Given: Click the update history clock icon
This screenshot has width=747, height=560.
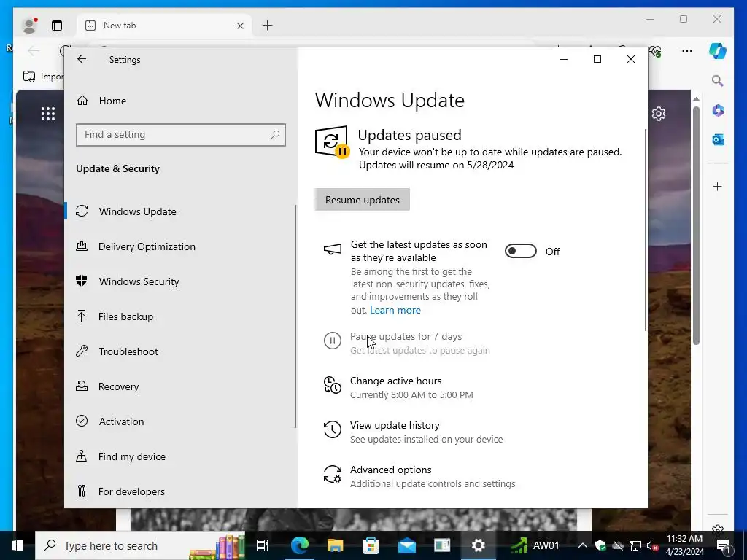Looking at the screenshot, I should pos(333,429).
